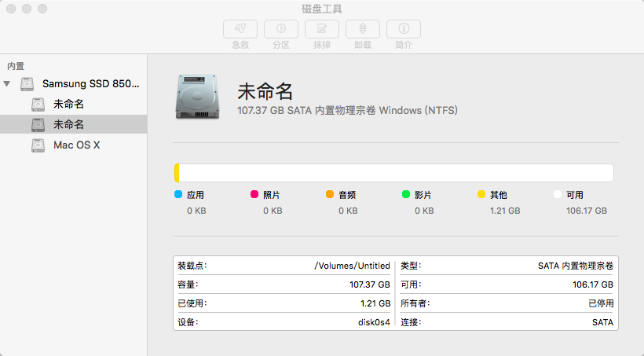This screenshot has width=644, height=356.
Task: Click the white 可用 legend dot
Action: tap(558, 194)
